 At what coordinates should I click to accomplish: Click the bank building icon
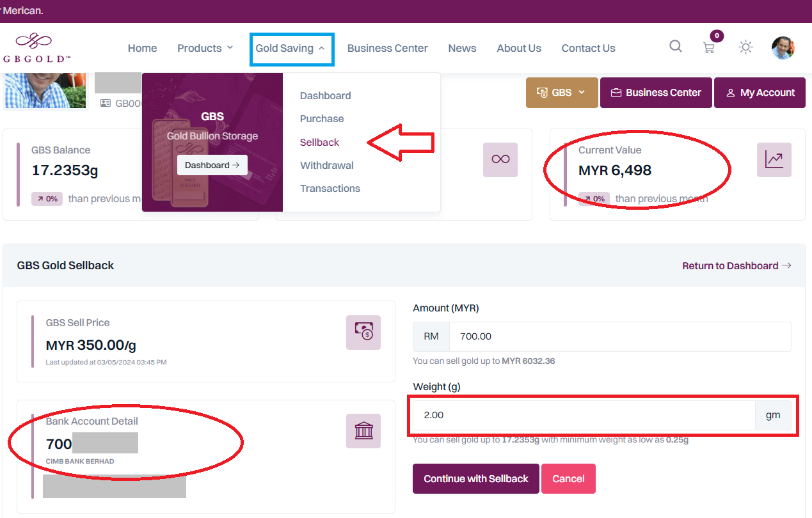pos(363,431)
